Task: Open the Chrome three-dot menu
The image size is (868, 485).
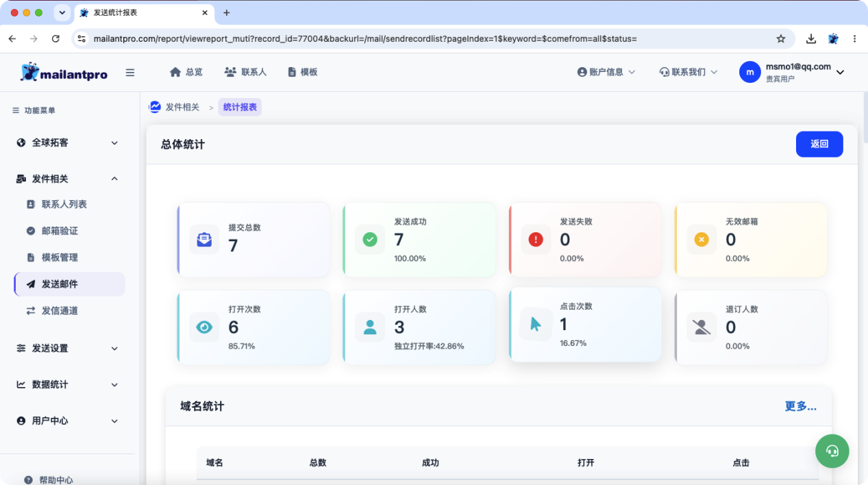Action: click(854, 39)
